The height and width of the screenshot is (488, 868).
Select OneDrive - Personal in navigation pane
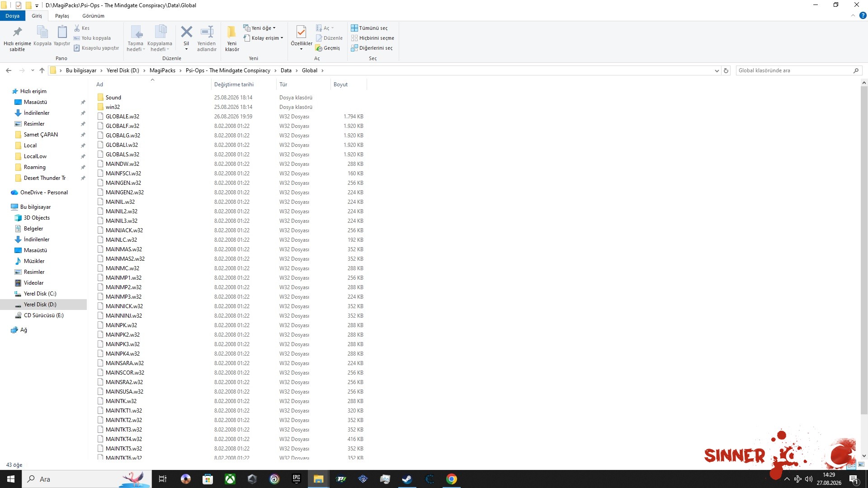(44, 192)
